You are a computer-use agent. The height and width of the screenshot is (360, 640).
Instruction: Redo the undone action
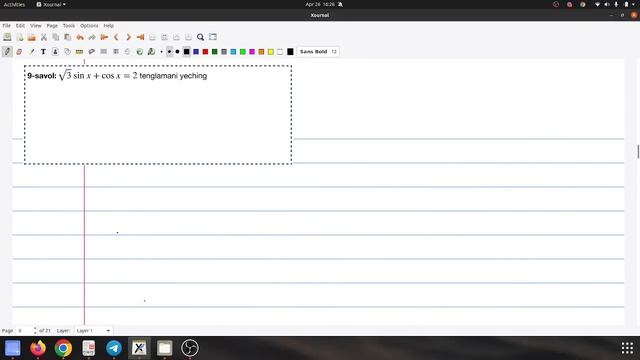[92, 37]
